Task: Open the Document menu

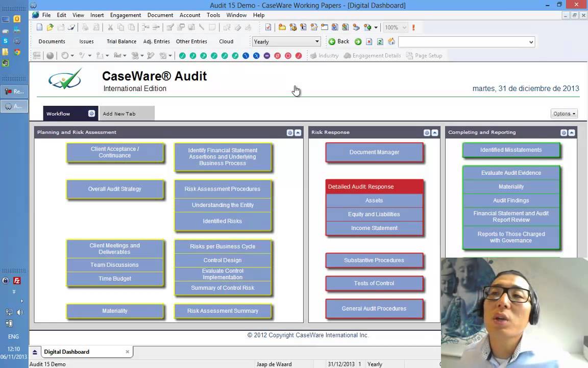Action: click(x=160, y=15)
